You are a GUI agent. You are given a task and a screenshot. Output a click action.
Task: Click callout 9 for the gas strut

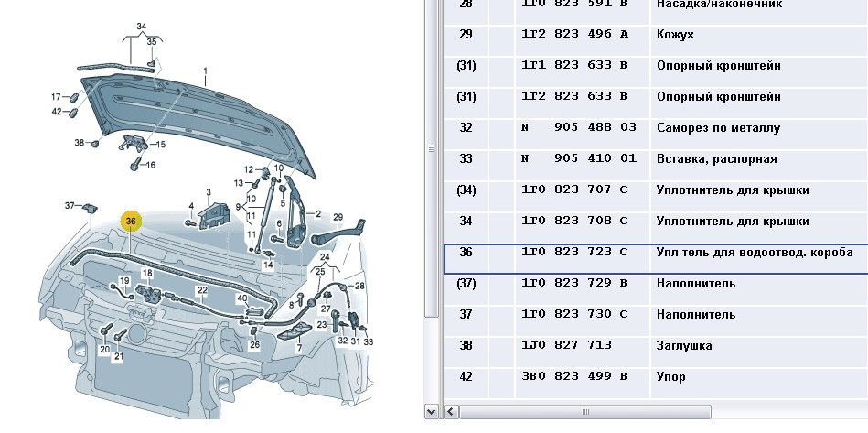coord(238,207)
